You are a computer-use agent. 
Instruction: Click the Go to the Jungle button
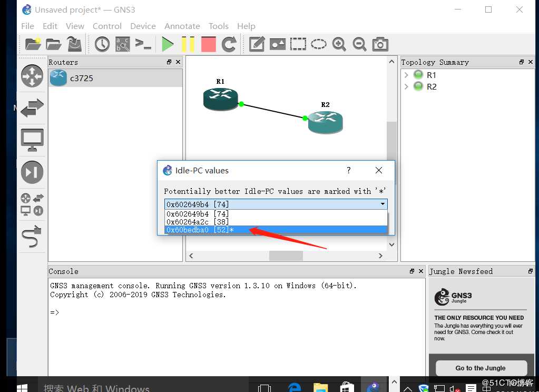tap(481, 368)
